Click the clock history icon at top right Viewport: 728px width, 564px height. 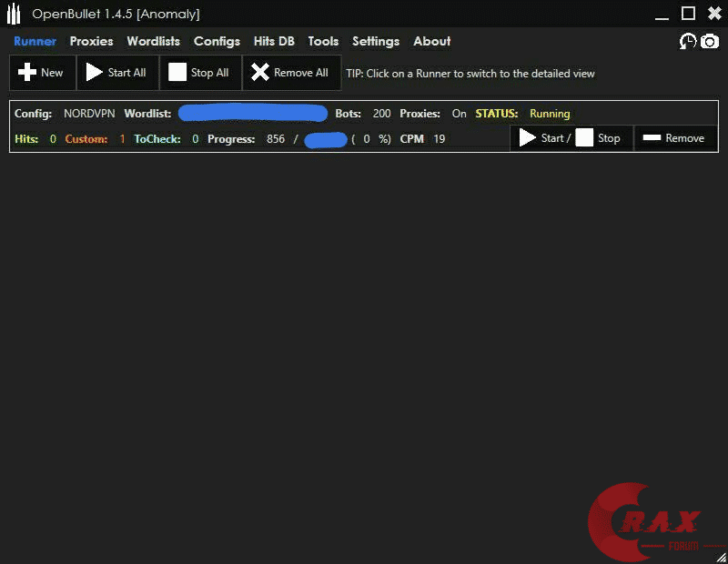click(x=688, y=41)
